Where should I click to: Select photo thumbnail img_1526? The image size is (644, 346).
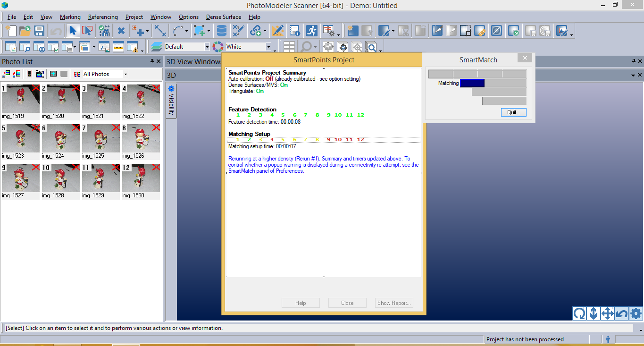pos(141,141)
